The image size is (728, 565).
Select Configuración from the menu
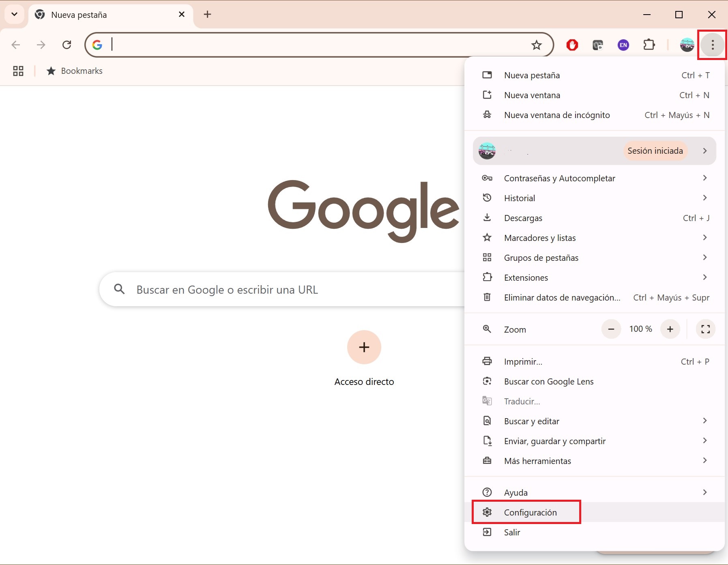coord(530,512)
